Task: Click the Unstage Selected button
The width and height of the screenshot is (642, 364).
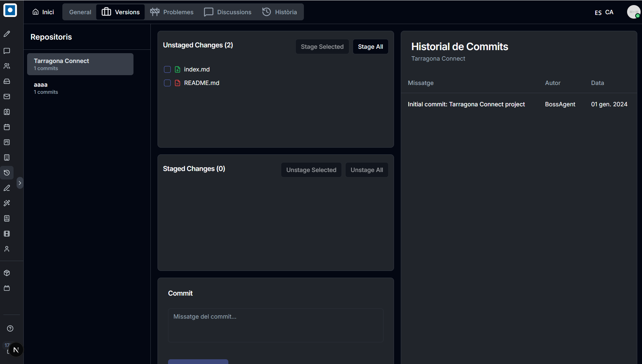Action: 311,170
